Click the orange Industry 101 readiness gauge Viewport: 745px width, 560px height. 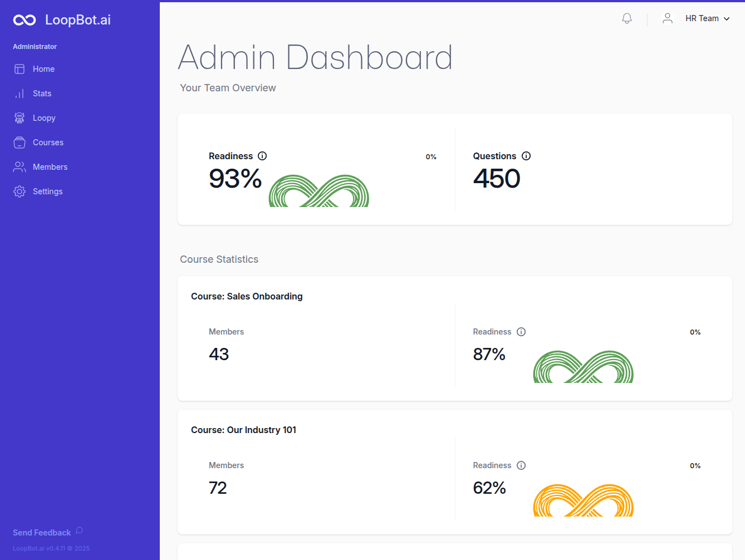click(x=583, y=500)
